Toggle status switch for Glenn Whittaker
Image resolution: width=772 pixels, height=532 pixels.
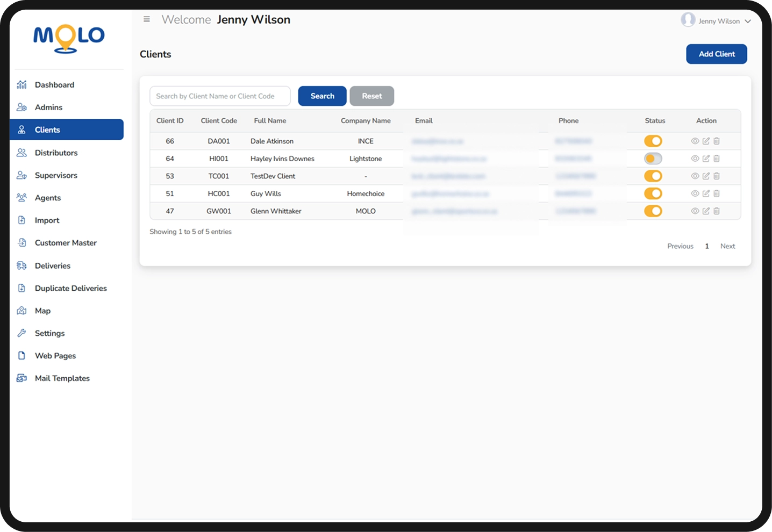tap(653, 211)
